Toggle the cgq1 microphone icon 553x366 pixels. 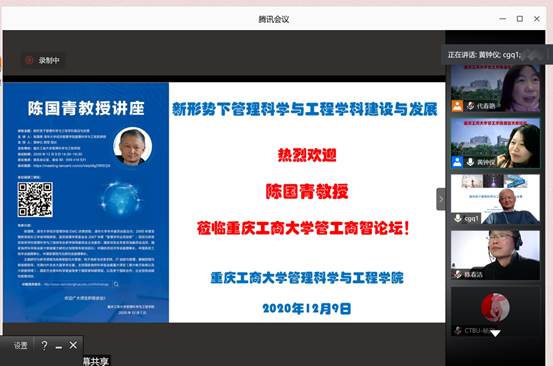[x=458, y=218]
